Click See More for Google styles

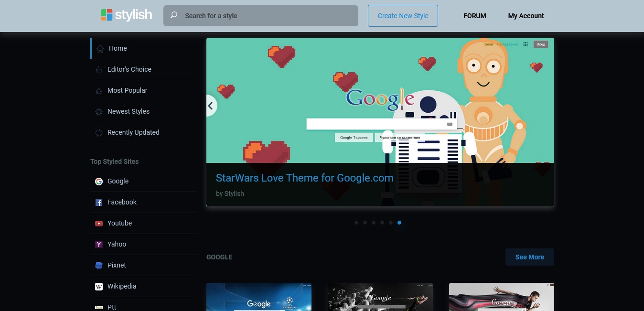coord(530,257)
